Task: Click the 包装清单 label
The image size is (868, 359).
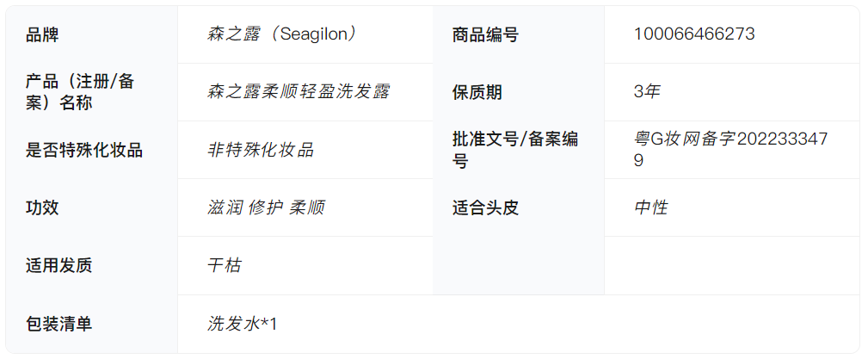Action: 59,324
